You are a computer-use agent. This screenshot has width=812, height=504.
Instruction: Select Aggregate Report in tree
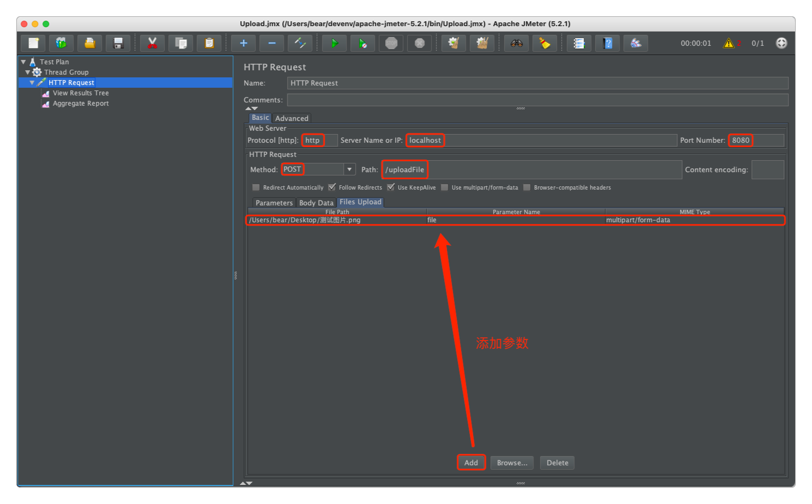point(81,104)
